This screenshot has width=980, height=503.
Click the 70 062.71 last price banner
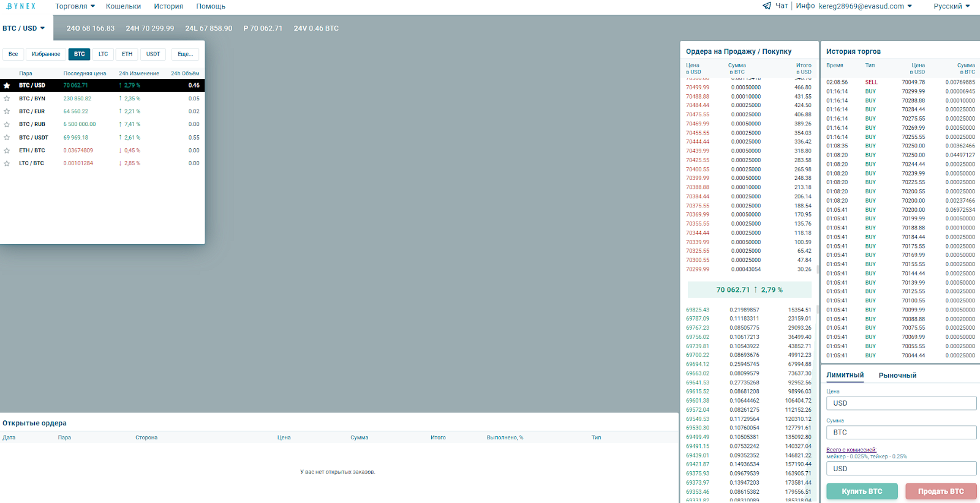750,290
